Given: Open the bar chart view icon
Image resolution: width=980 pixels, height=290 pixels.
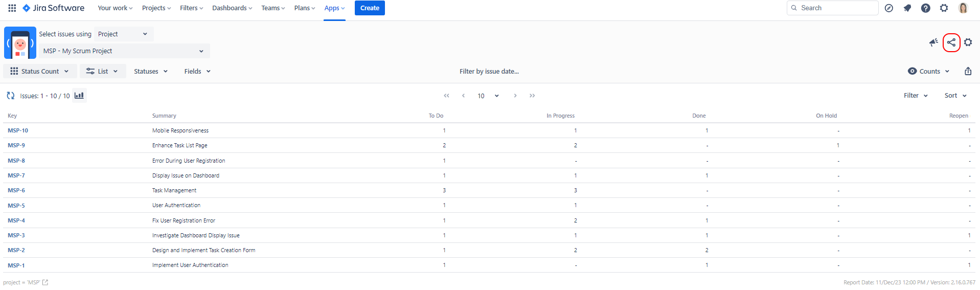Looking at the screenshot, I should (x=79, y=96).
